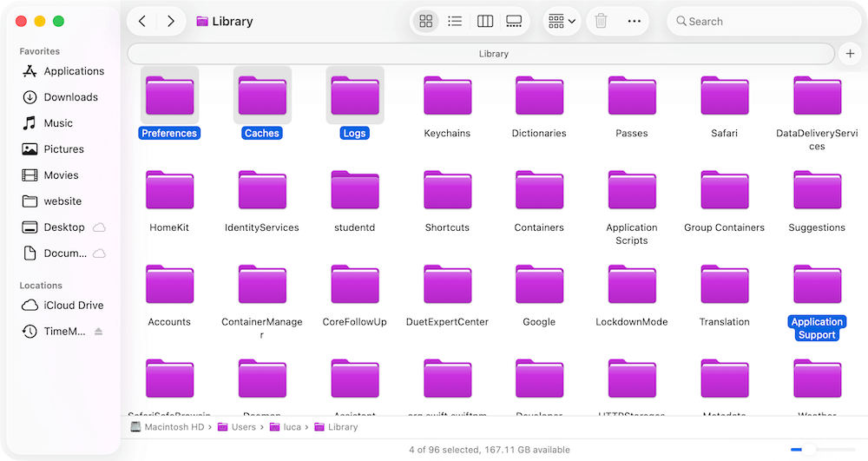Select the LockdownMode folder
The height and width of the screenshot is (461, 868).
632,293
